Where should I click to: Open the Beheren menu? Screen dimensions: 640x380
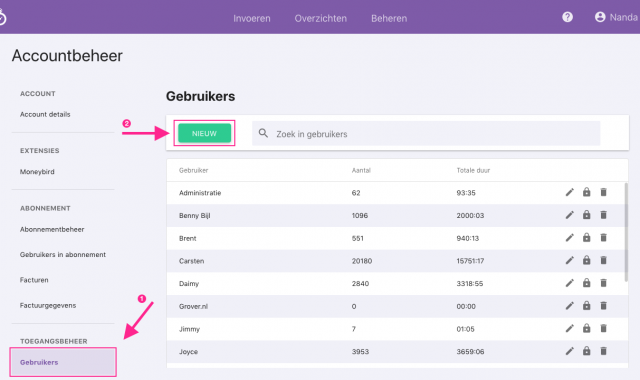point(389,18)
